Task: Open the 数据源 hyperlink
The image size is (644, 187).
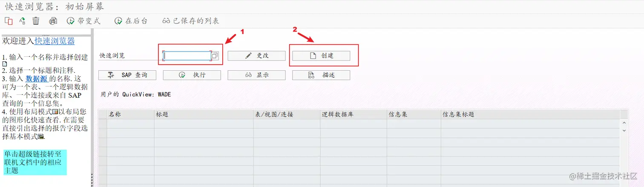Action: [x=37, y=78]
